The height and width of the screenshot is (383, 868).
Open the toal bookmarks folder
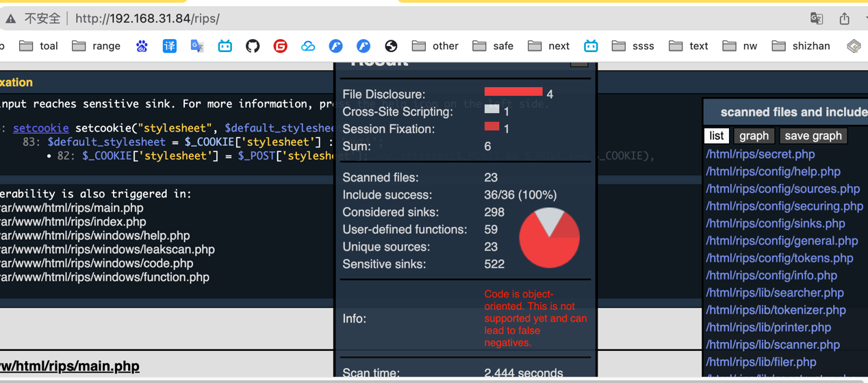(x=38, y=46)
